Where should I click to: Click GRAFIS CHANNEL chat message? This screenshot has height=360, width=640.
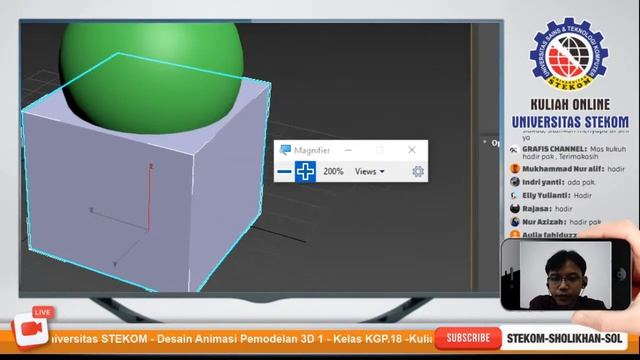(x=569, y=152)
